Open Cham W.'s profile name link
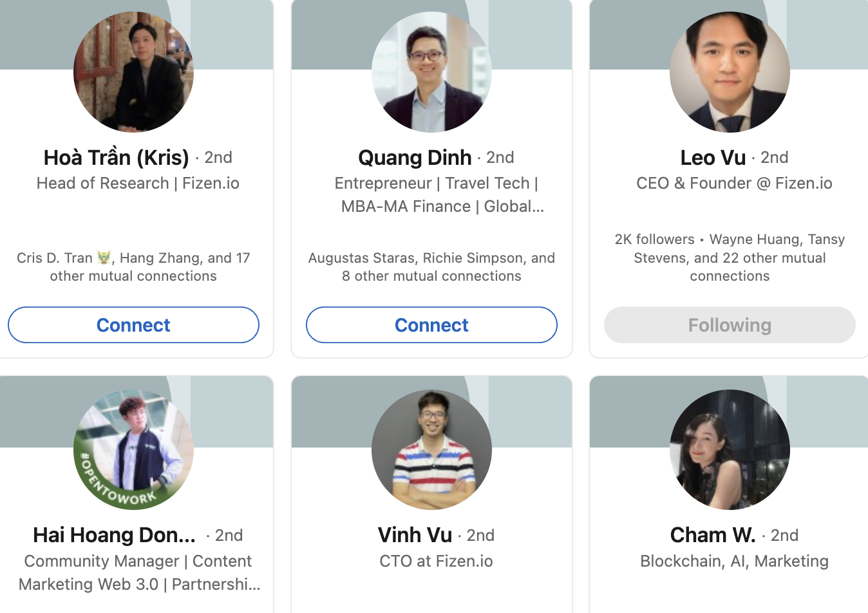This screenshot has width=868, height=613. [x=713, y=534]
